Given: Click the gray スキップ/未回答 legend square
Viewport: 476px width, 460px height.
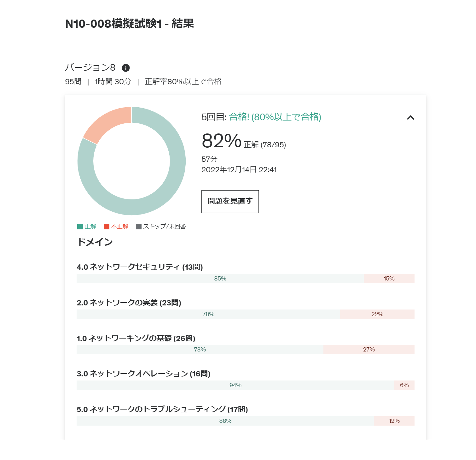Looking at the screenshot, I should [139, 227].
